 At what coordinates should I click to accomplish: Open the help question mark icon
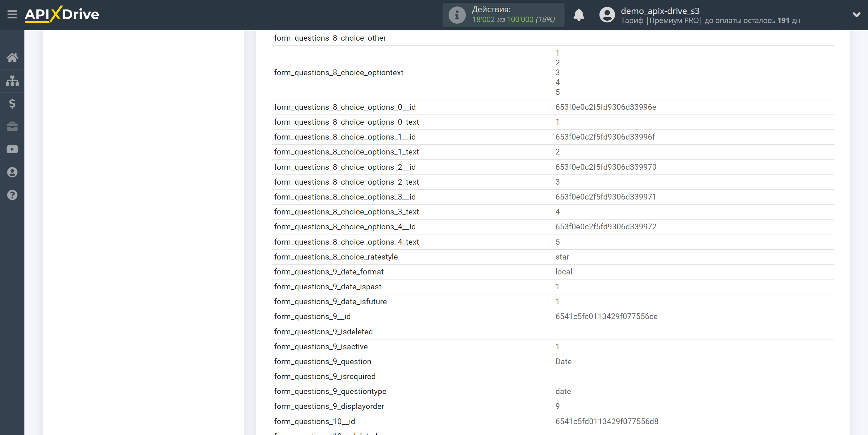(x=12, y=195)
